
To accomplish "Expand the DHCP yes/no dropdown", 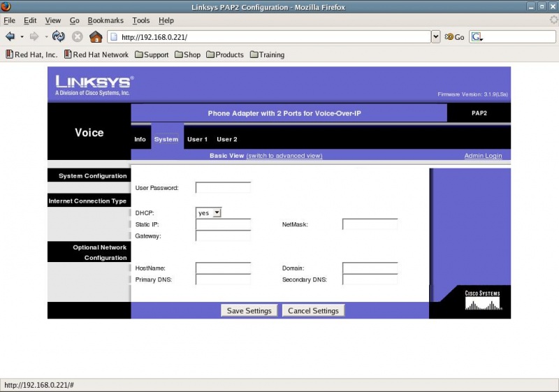I will pos(208,212).
